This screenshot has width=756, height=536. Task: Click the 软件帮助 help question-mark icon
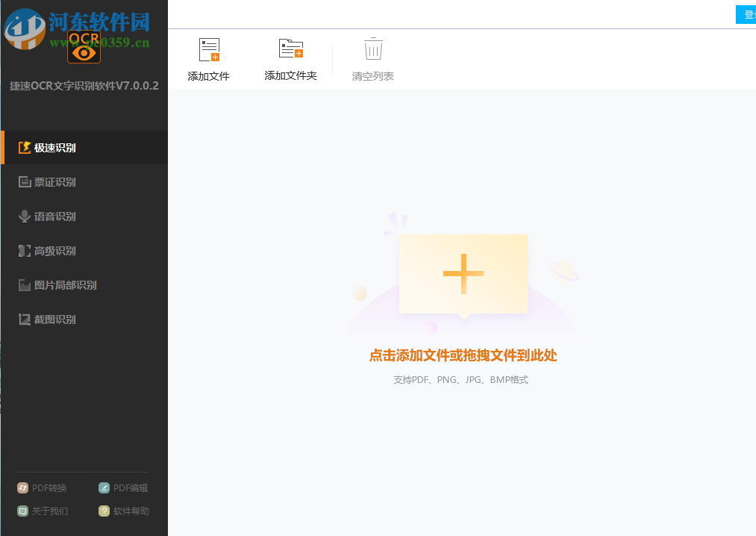(103, 511)
